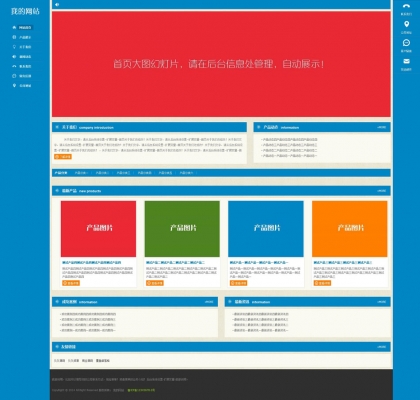Open More link in the 友情链接 header bar

[382, 347]
